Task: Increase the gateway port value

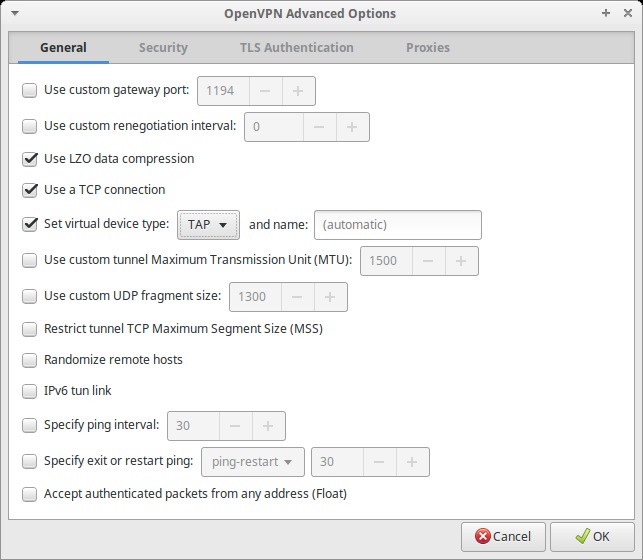Action: point(299,91)
